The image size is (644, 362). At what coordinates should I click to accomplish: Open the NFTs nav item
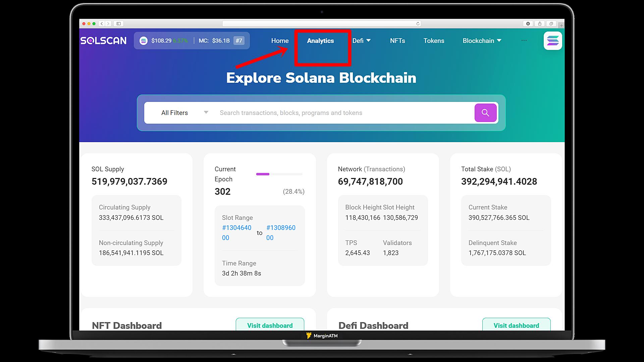(x=397, y=41)
